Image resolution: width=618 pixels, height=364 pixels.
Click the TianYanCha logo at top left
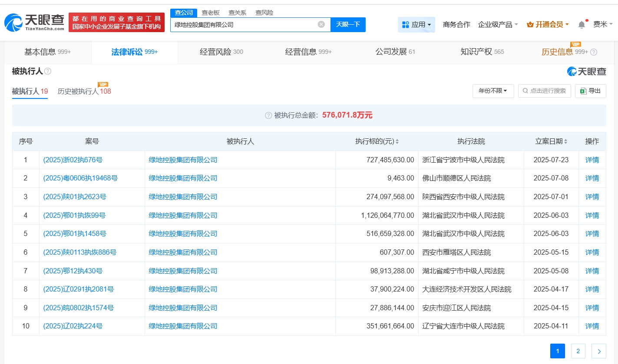click(x=34, y=23)
